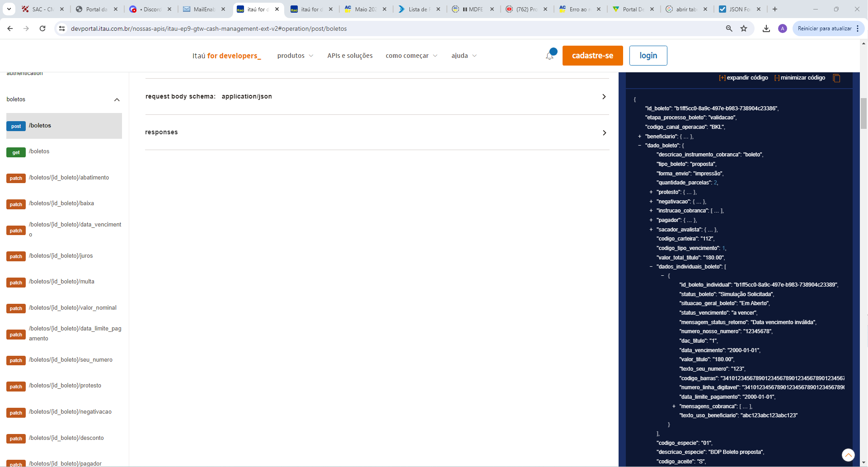868x467 pixels.
Task: Reload the current page
Action: click(42, 28)
